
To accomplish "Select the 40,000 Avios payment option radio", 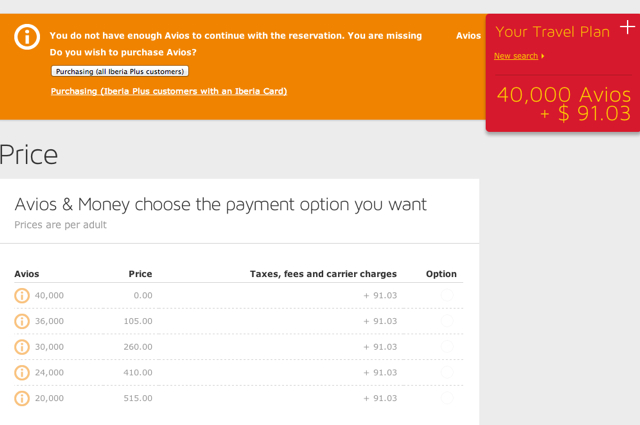I will pos(447,295).
